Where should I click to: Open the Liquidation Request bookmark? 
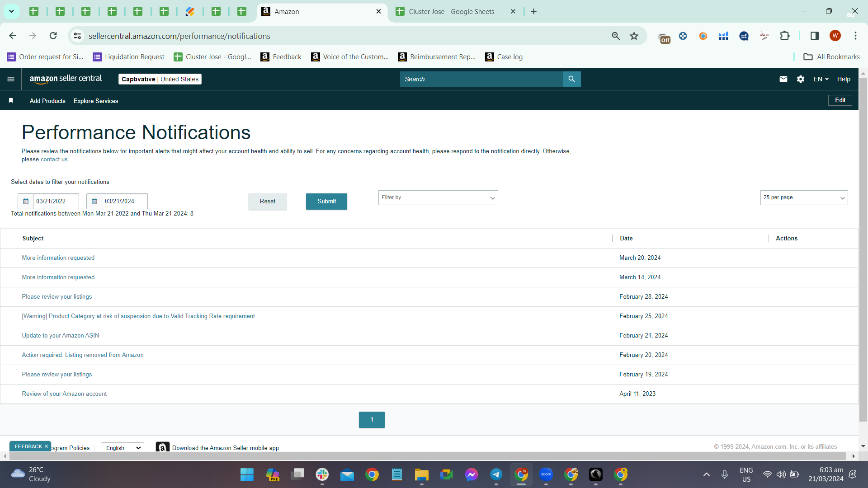(129, 57)
